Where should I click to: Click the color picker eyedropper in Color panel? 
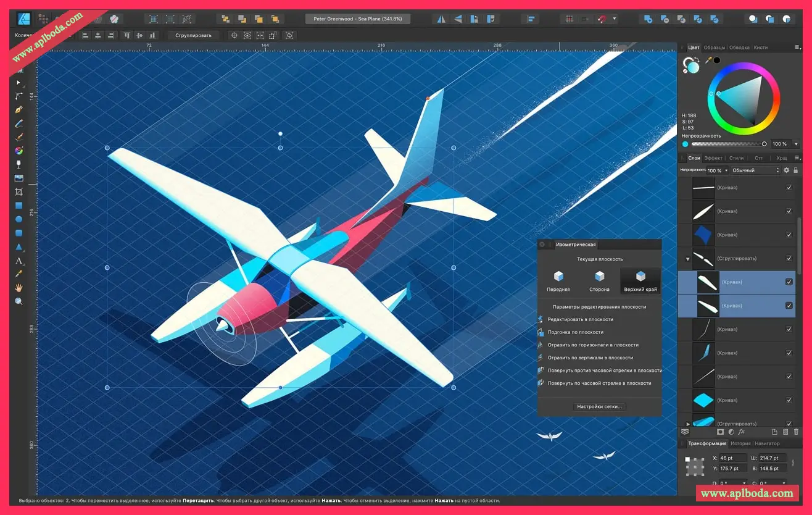pyautogui.click(x=708, y=61)
